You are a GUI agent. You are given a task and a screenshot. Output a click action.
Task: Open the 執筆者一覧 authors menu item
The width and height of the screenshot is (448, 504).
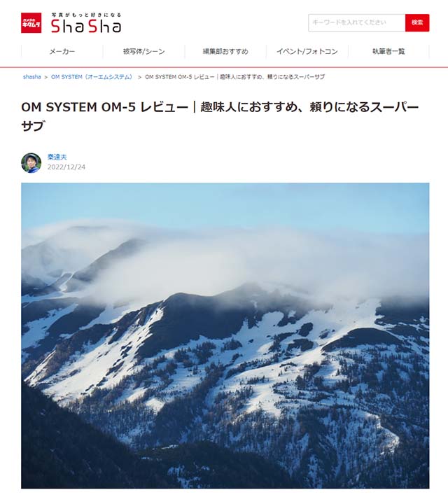point(388,51)
